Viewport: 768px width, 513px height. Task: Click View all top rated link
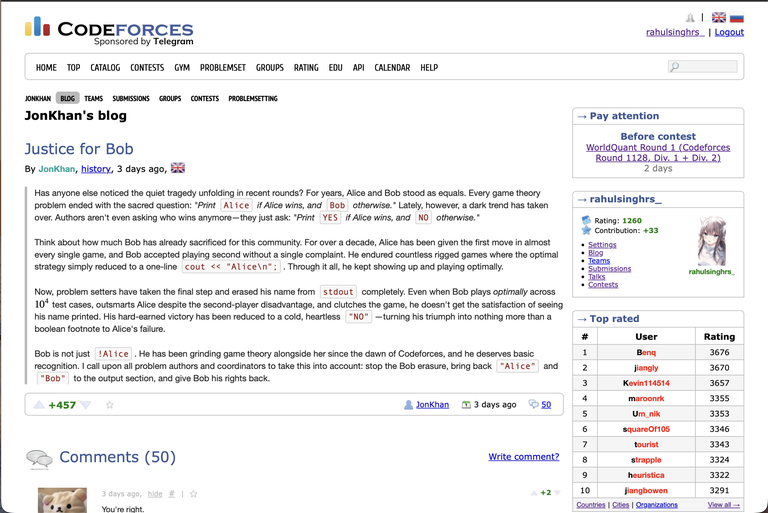click(x=723, y=505)
